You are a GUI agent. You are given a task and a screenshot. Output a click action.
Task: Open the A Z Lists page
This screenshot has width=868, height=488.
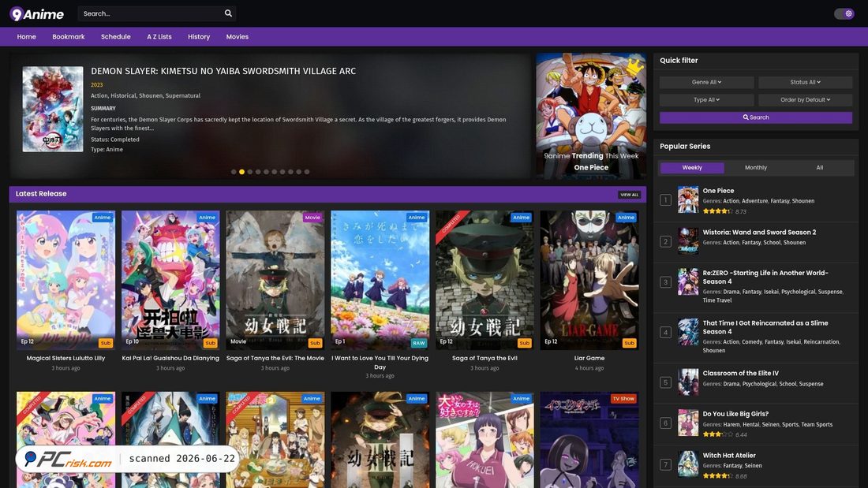click(x=159, y=36)
